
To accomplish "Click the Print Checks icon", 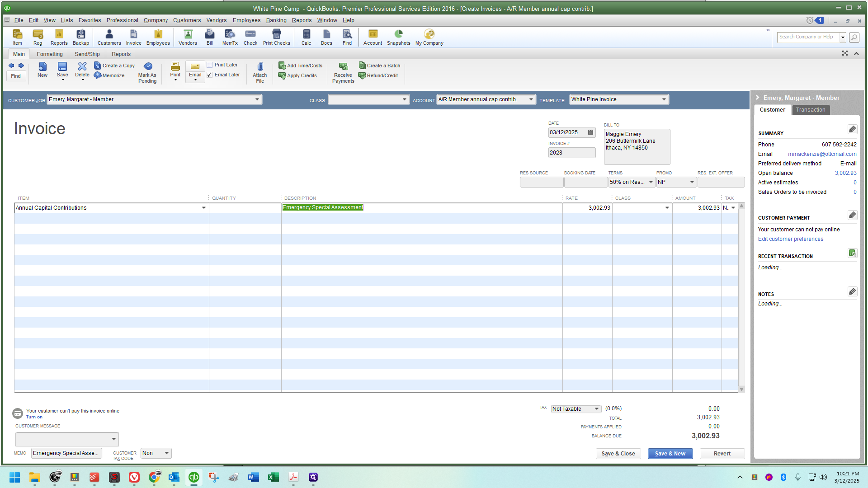I will coord(276,37).
